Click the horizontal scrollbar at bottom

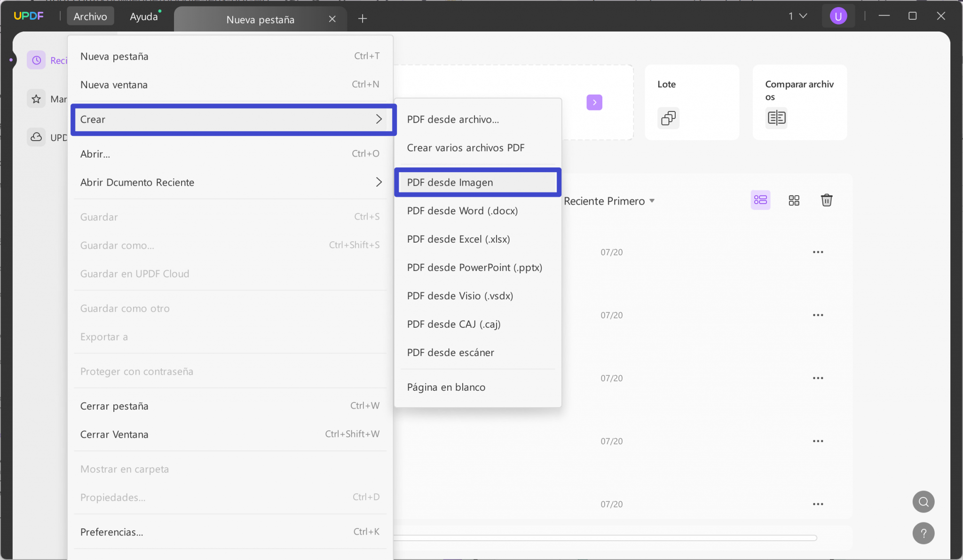coord(605,537)
